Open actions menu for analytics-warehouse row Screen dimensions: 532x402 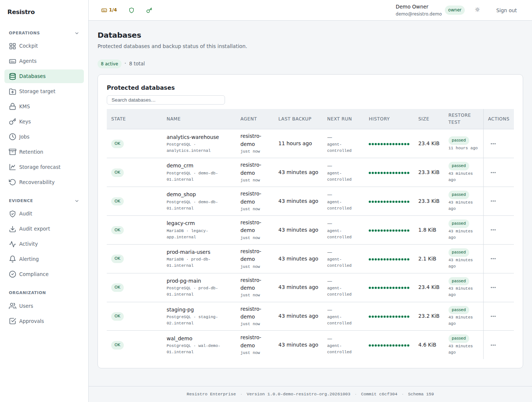(x=493, y=144)
